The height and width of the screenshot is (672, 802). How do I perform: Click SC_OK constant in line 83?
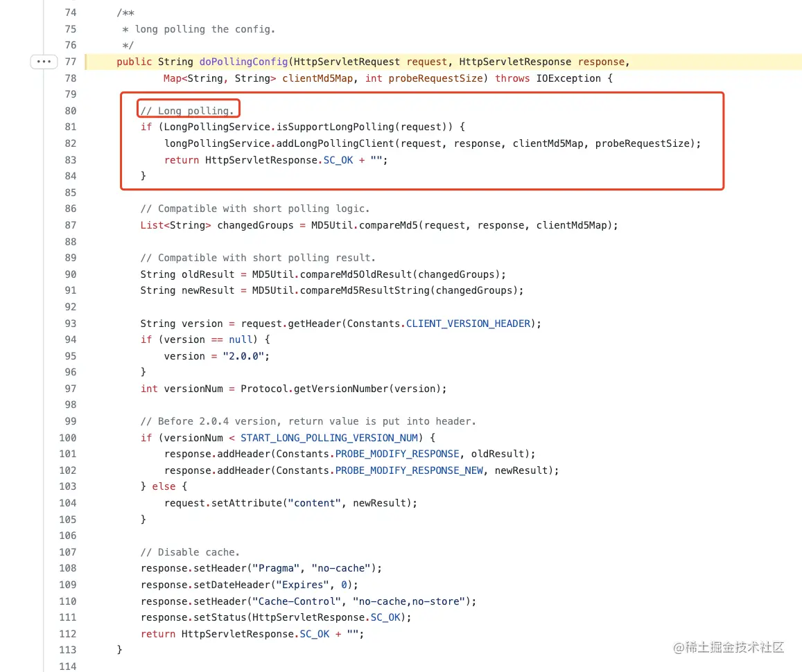(338, 160)
